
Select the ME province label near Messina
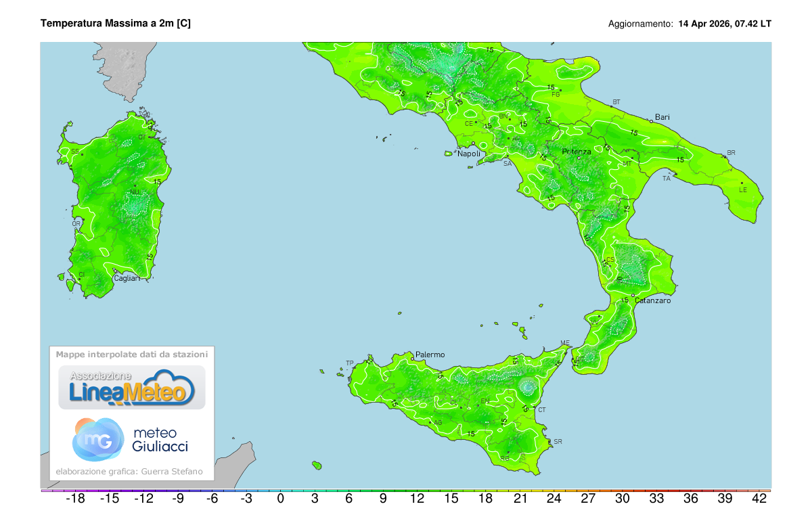coord(564,342)
